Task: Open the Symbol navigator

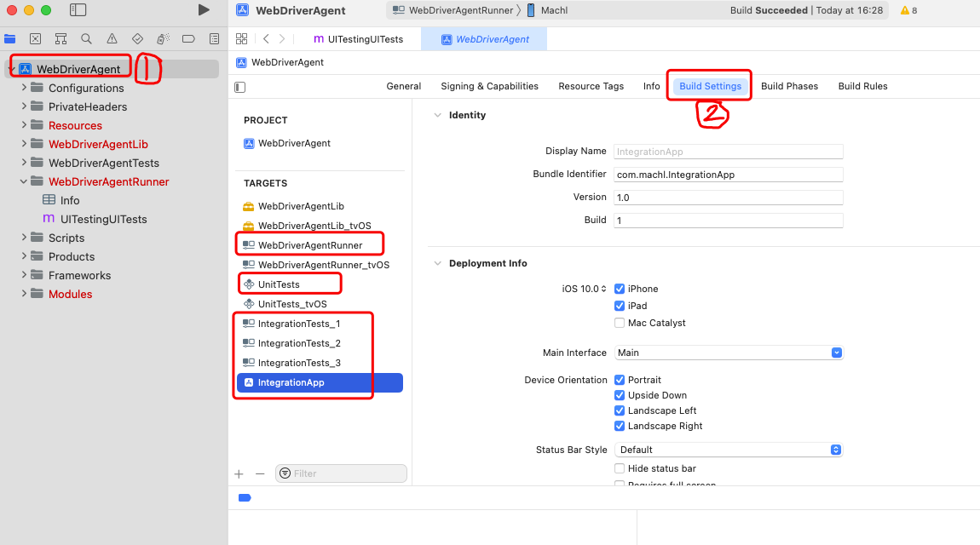Action: point(61,38)
